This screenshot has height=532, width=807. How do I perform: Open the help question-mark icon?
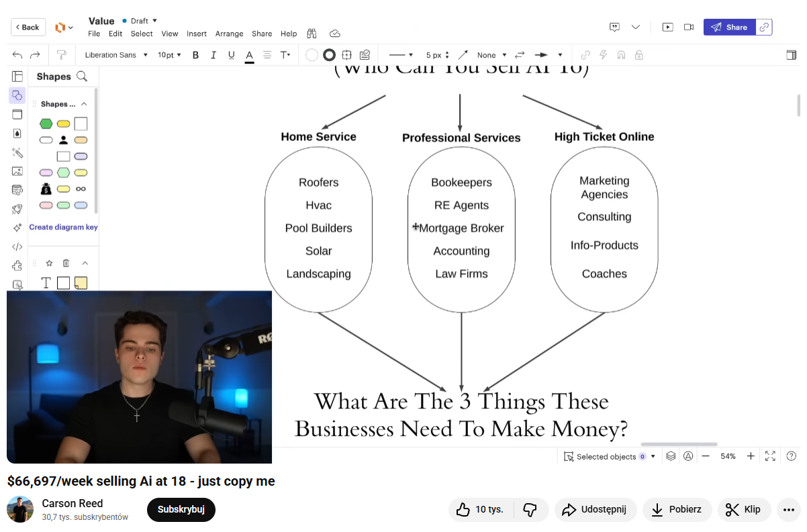pos(791,456)
